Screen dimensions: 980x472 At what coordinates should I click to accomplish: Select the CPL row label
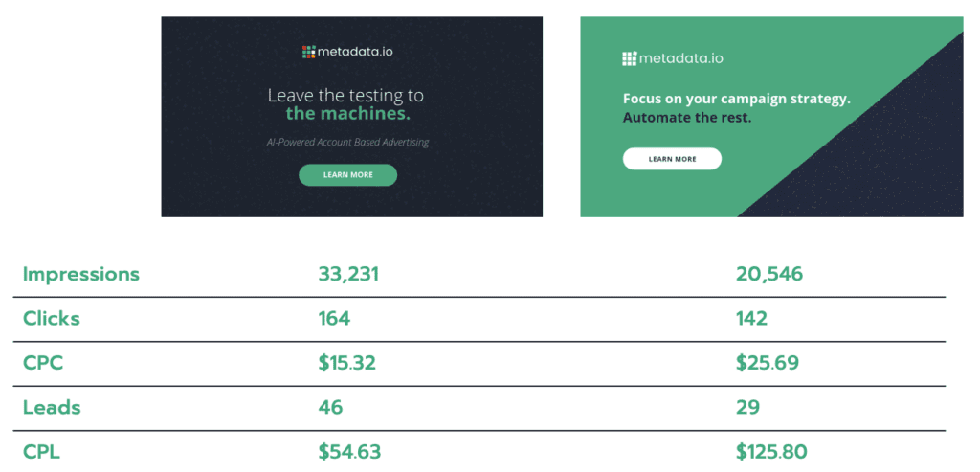click(42, 452)
